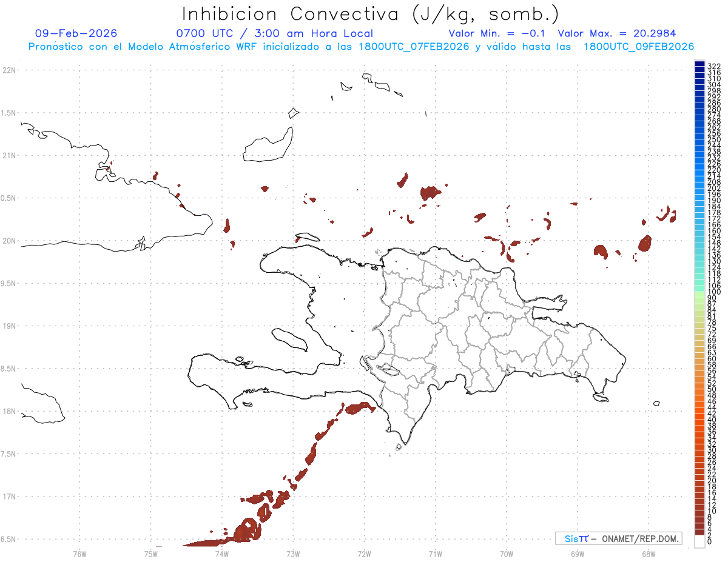
Task: Click the '17N' latitude label
Action: click(x=8, y=497)
